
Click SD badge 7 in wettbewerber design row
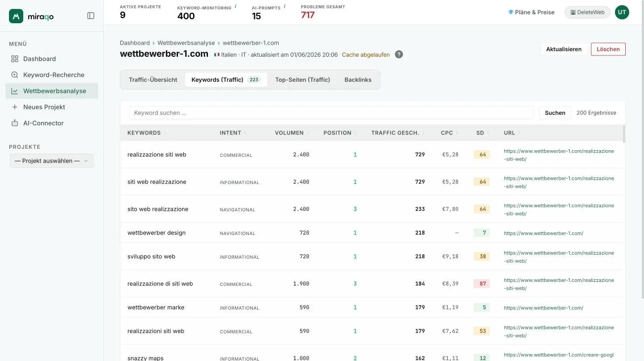[482, 233]
